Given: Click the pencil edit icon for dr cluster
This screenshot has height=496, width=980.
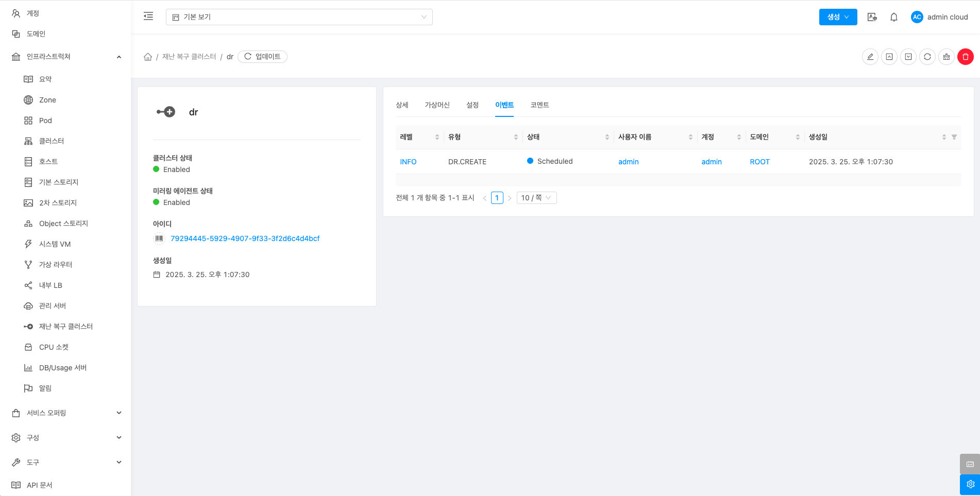Looking at the screenshot, I should click(x=870, y=57).
